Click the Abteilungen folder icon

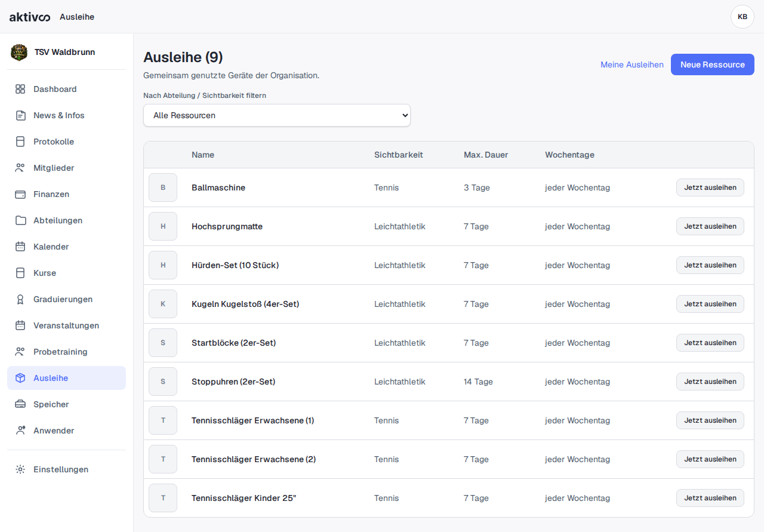(20, 220)
